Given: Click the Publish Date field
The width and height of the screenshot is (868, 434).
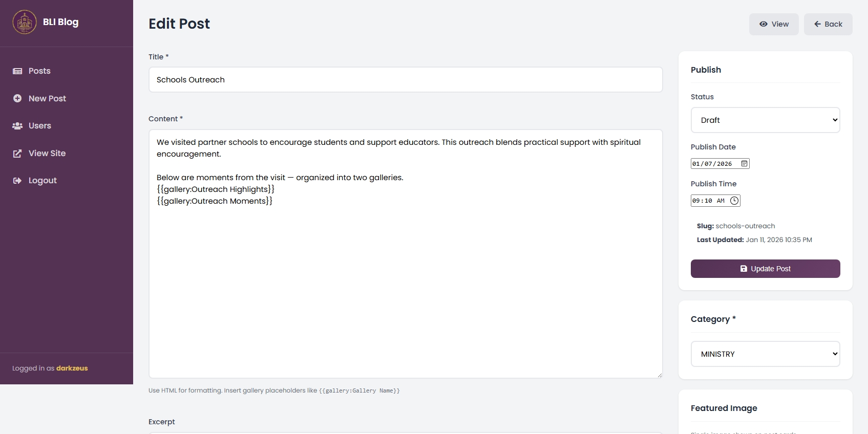Looking at the screenshot, I should click(x=720, y=164).
